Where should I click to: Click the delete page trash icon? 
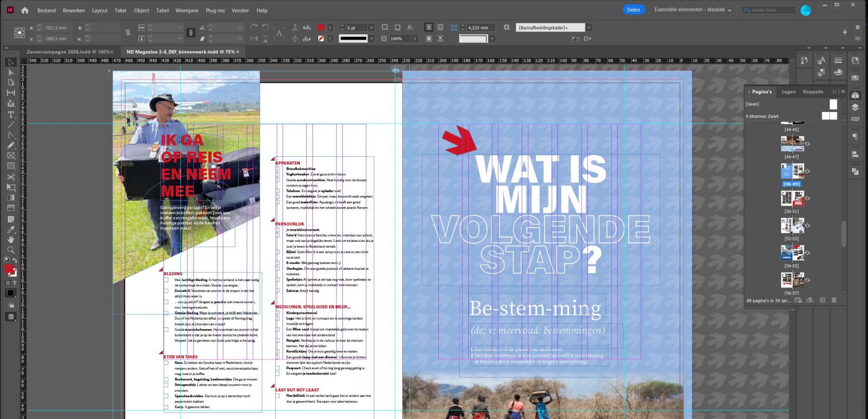pyautogui.click(x=834, y=300)
